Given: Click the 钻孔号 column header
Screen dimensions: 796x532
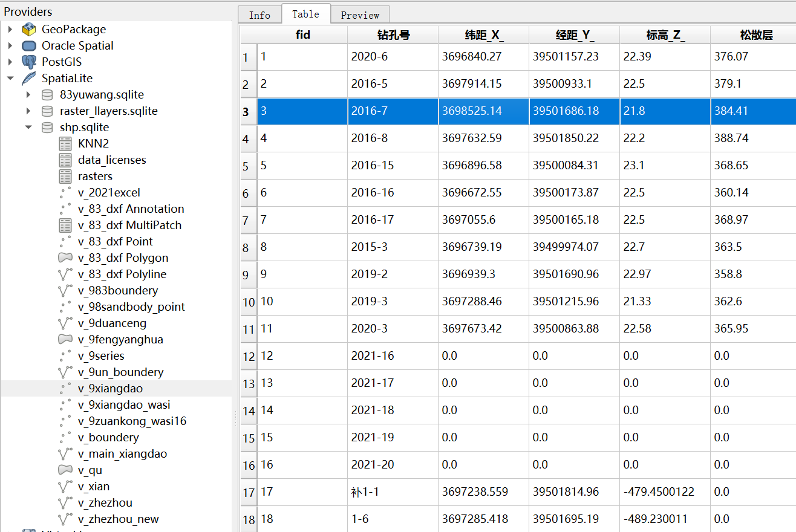Looking at the screenshot, I should [x=393, y=35].
